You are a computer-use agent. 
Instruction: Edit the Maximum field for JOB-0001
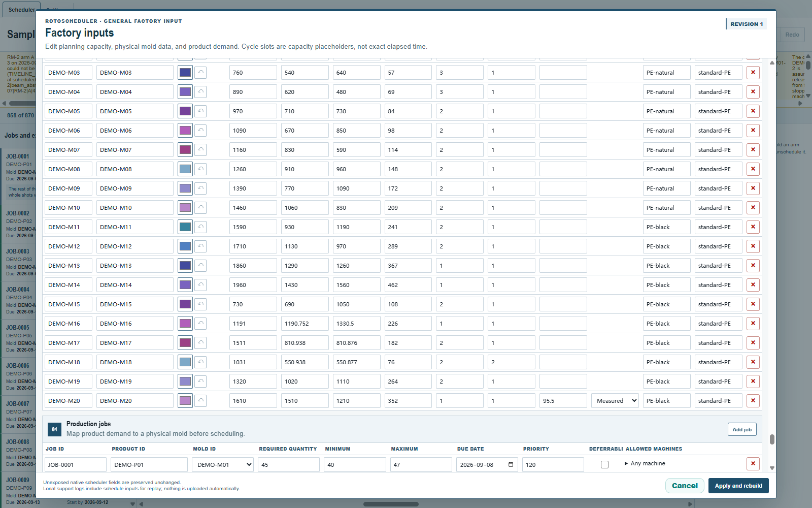coord(421,464)
